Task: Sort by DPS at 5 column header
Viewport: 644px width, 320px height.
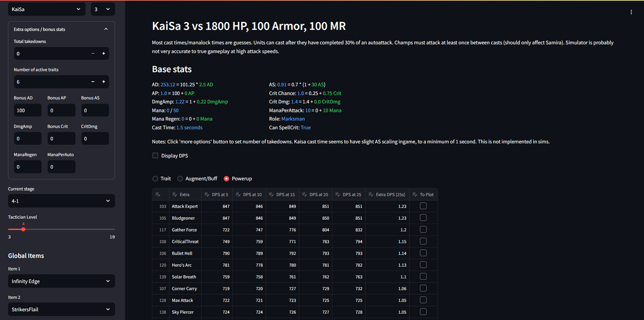Action: click(x=217, y=194)
